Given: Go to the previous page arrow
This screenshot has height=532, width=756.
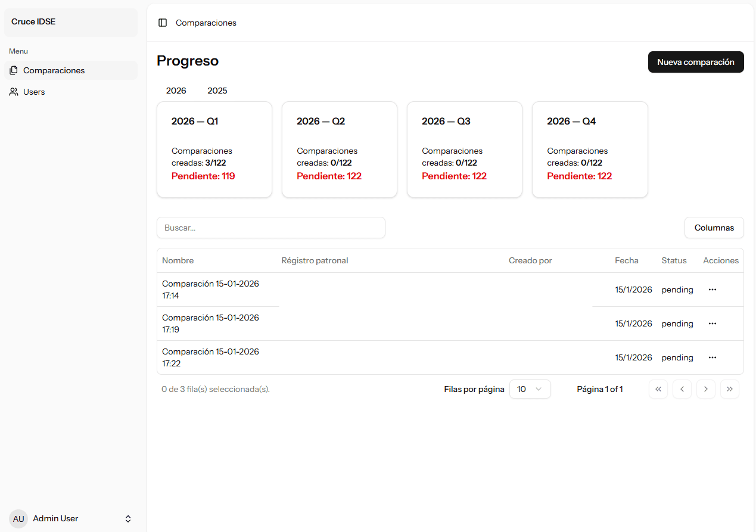Looking at the screenshot, I should click(x=682, y=389).
